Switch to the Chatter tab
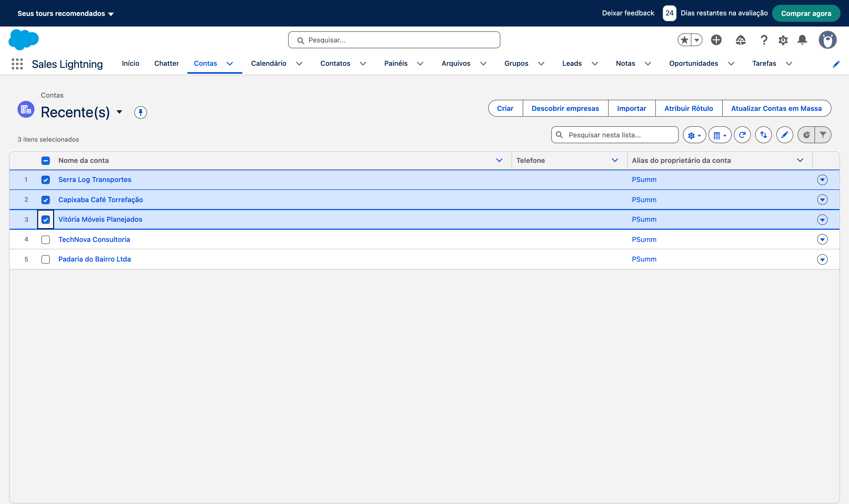 [166, 63]
